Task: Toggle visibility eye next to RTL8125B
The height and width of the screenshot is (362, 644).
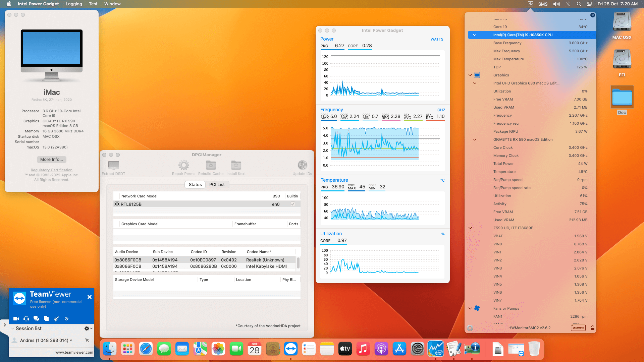Action: (x=117, y=204)
